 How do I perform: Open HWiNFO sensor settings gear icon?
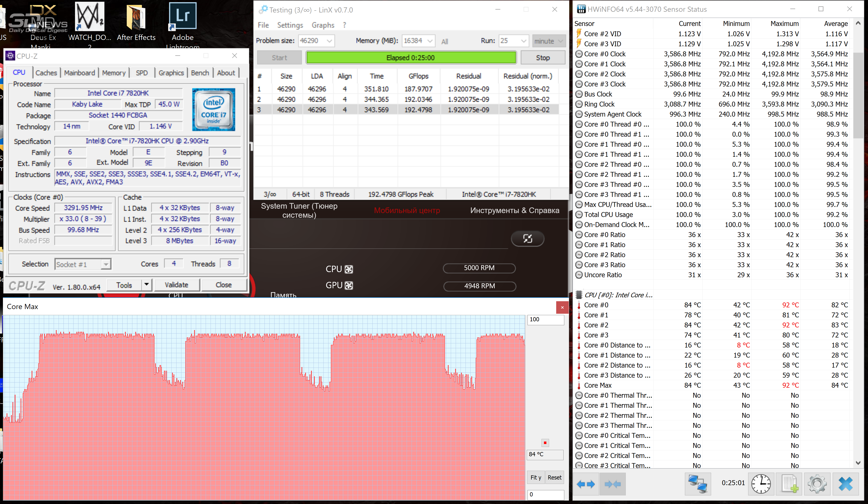point(817,484)
